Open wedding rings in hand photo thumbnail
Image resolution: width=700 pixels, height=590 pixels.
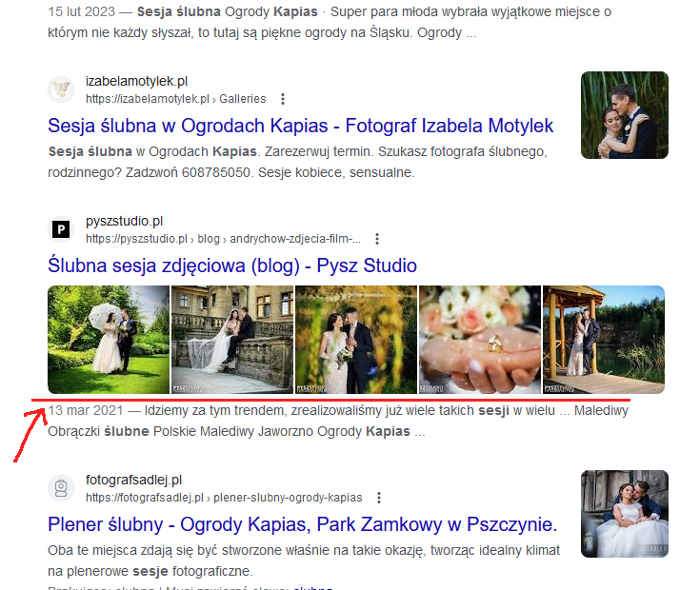coord(480,340)
